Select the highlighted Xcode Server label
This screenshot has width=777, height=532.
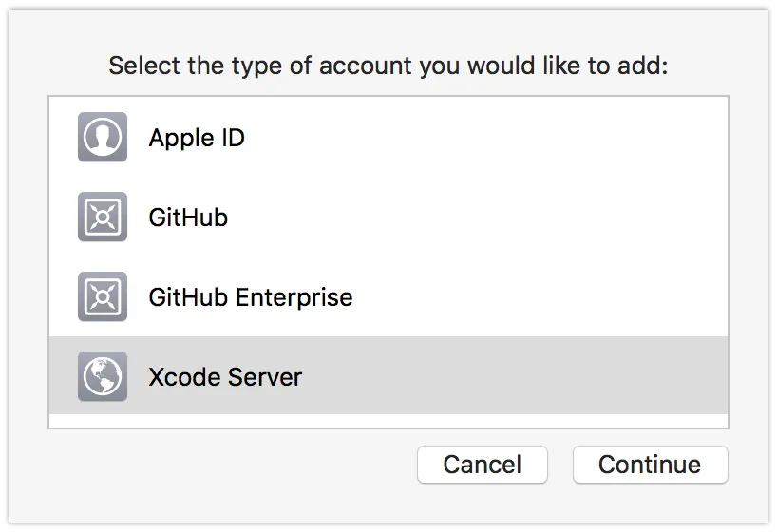click(225, 376)
